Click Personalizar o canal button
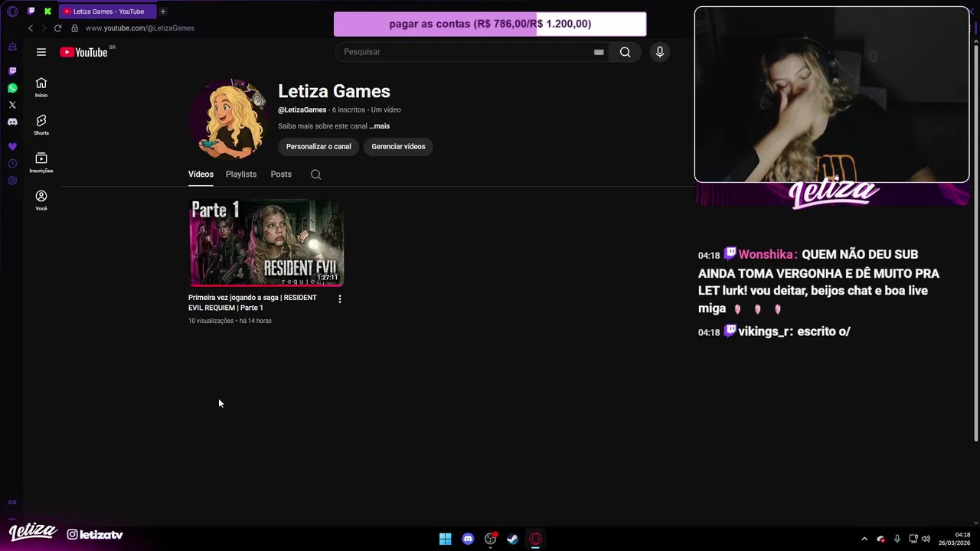Image resolution: width=980 pixels, height=551 pixels. [318, 146]
